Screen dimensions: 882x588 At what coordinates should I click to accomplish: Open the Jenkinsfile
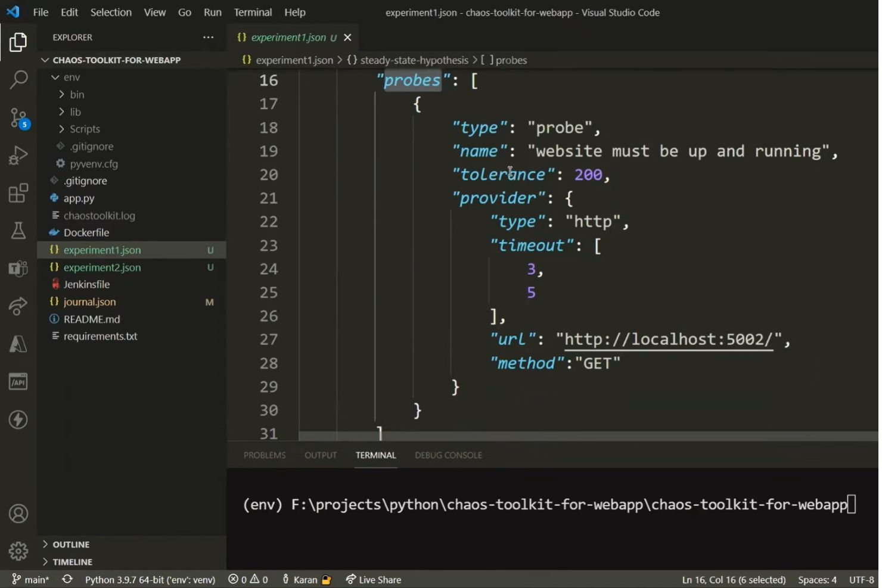pyautogui.click(x=86, y=285)
